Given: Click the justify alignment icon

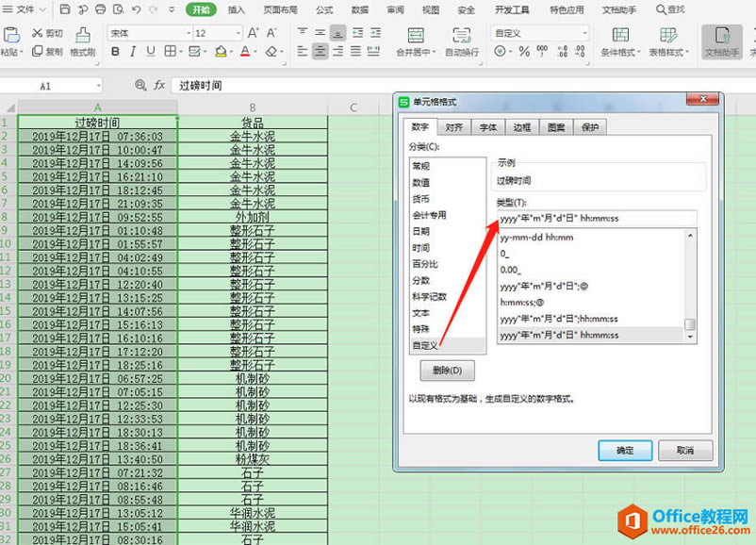Looking at the screenshot, I should click(x=355, y=51).
